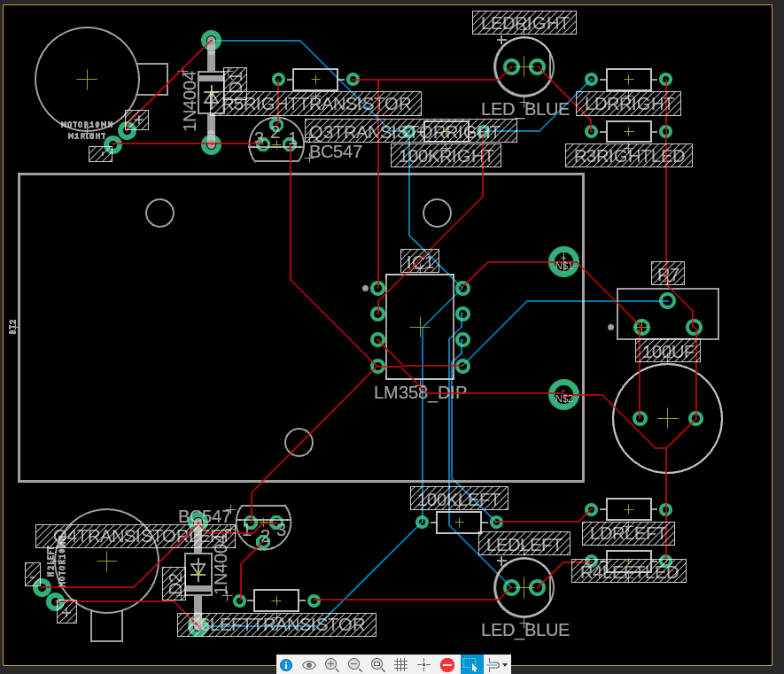Viewport: 784px width, 674px height.
Task: Select the Zoom Out magnifier tool
Action: click(x=354, y=664)
